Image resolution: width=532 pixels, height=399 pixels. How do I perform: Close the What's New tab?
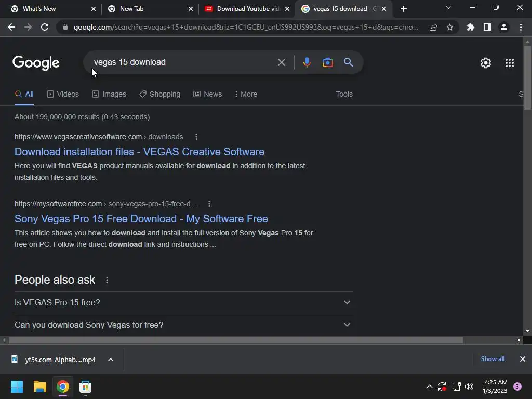click(x=94, y=9)
